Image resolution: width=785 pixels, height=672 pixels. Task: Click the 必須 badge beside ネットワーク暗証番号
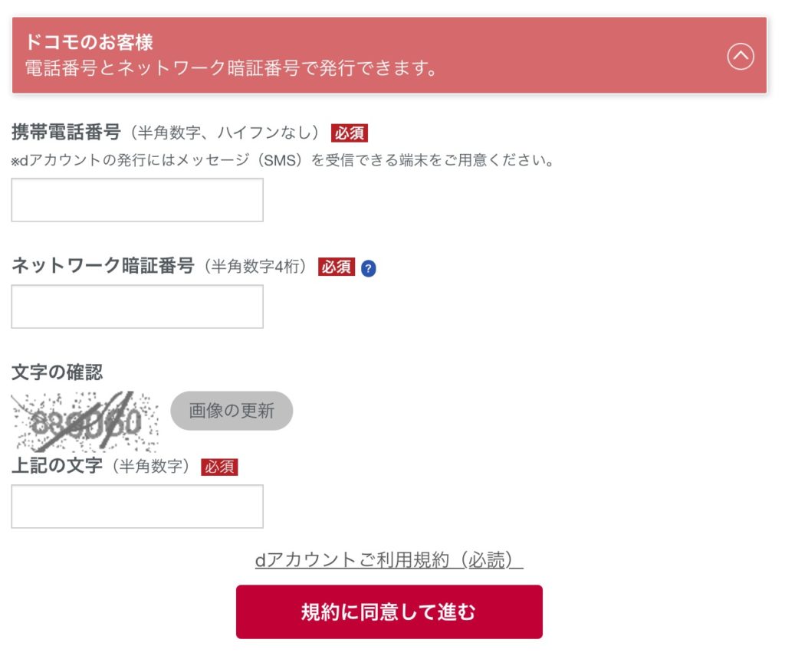(337, 267)
